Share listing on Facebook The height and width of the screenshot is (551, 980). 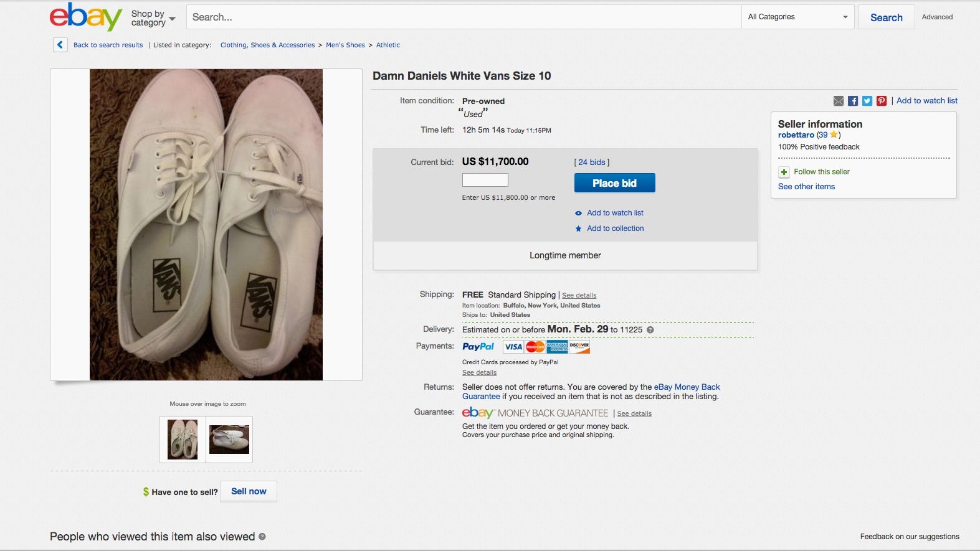click(x=853, y=101)
